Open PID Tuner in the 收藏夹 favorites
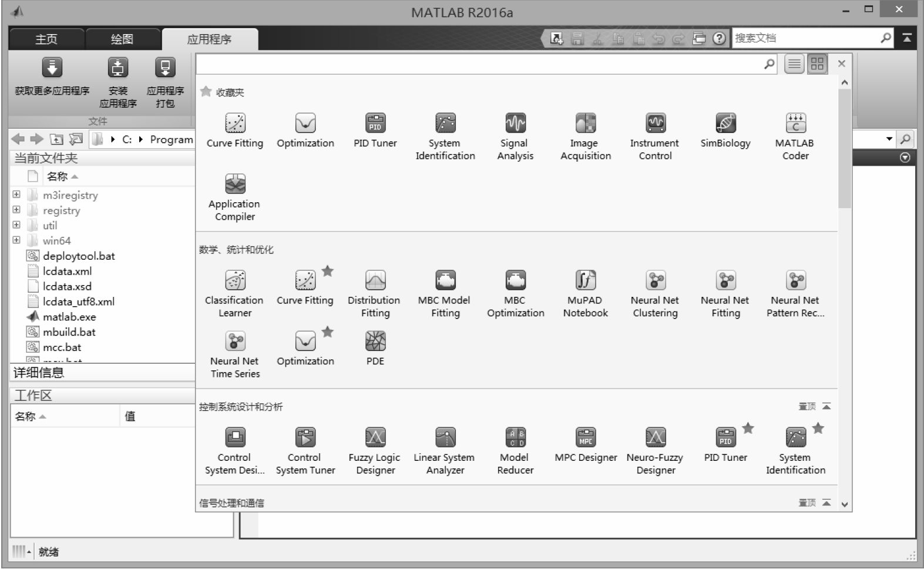 375,130
